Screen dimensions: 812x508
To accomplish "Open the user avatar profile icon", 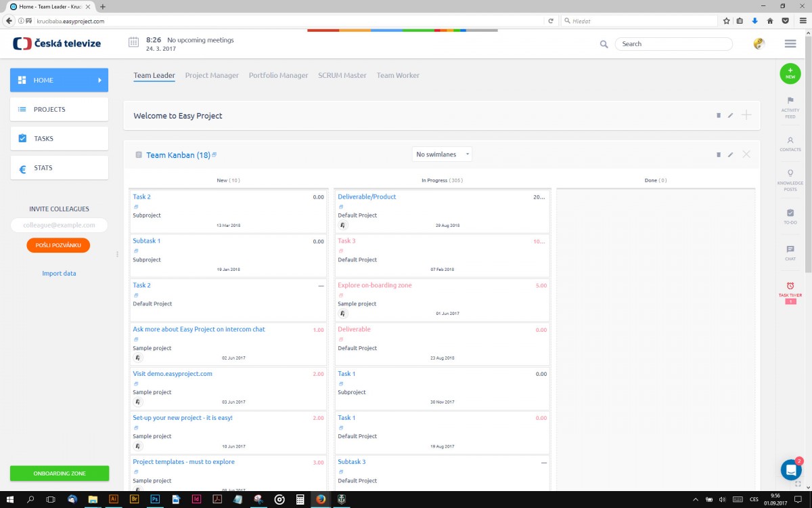I will [x=759, y=44].
